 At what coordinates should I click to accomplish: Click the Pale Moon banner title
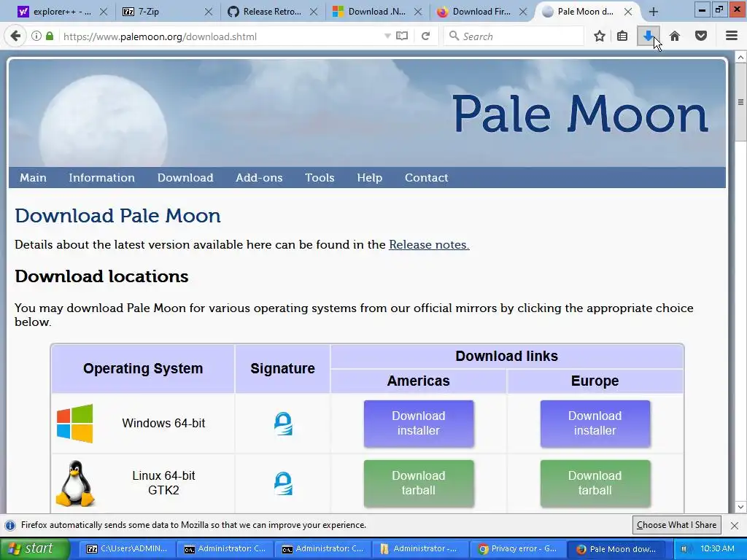(580, 113)
